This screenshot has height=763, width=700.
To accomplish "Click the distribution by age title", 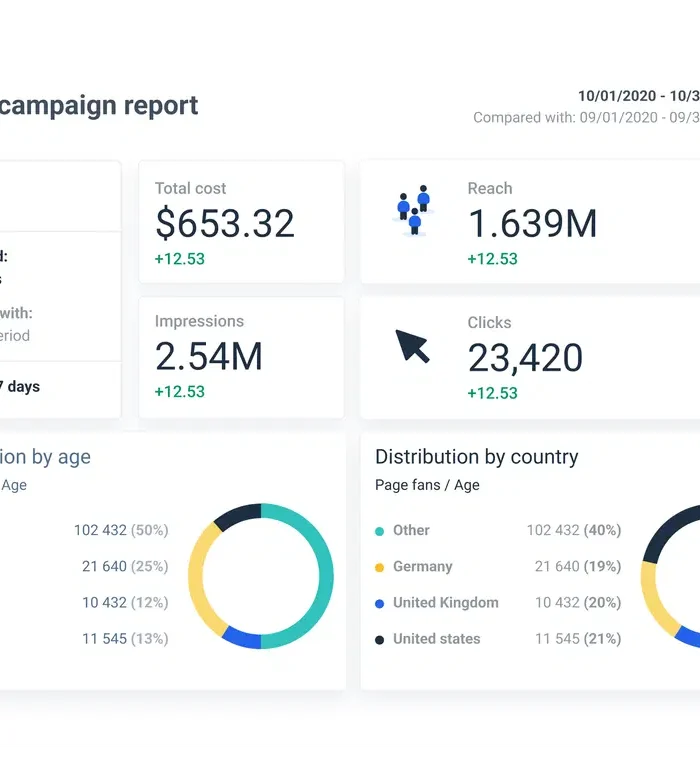I will click(45, 457).
